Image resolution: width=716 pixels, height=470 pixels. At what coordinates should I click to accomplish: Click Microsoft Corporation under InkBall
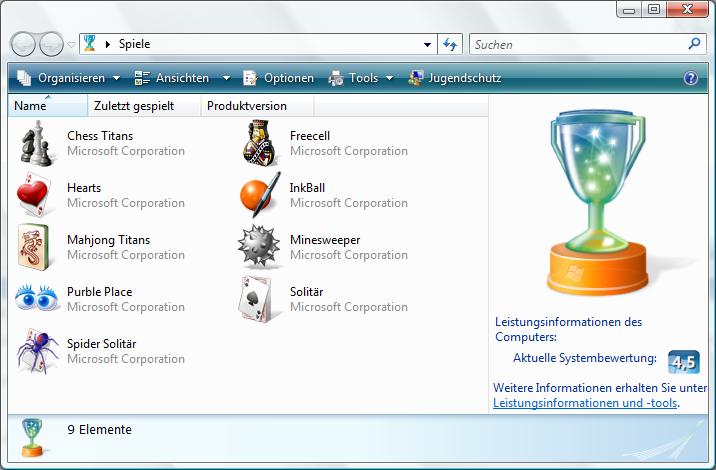point(348,203)
